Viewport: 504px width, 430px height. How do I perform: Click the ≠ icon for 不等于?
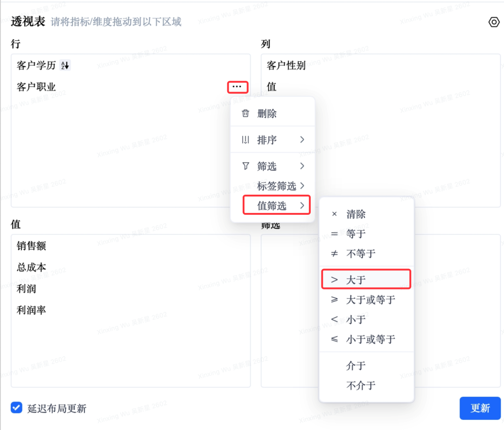pyautogui.click(x=334, y=254)
